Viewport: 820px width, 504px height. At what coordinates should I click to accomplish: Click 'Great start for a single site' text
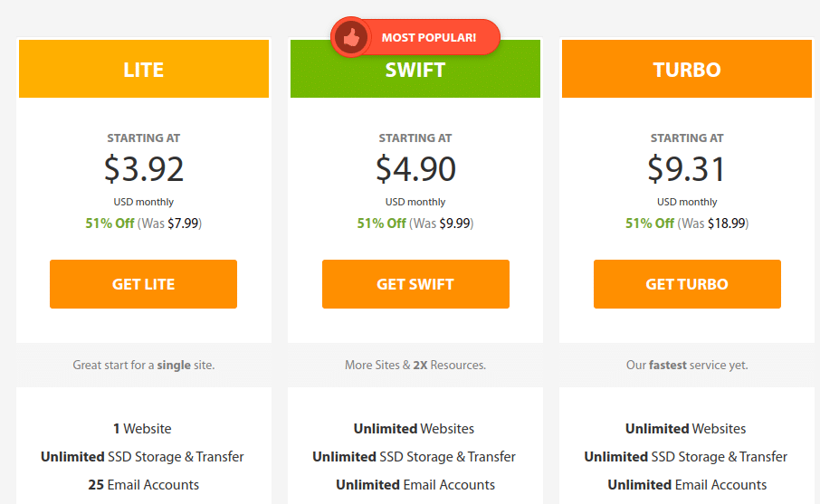tap(144, 365)
